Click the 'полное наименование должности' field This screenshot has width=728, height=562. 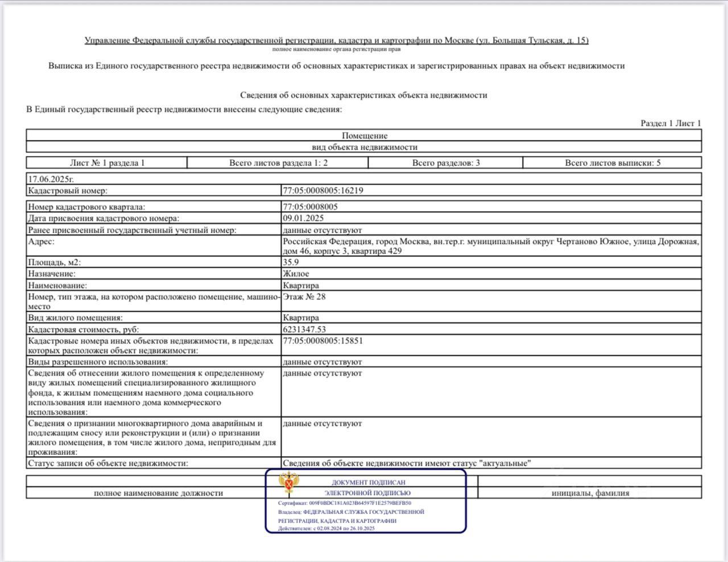[x=158, y=493]
